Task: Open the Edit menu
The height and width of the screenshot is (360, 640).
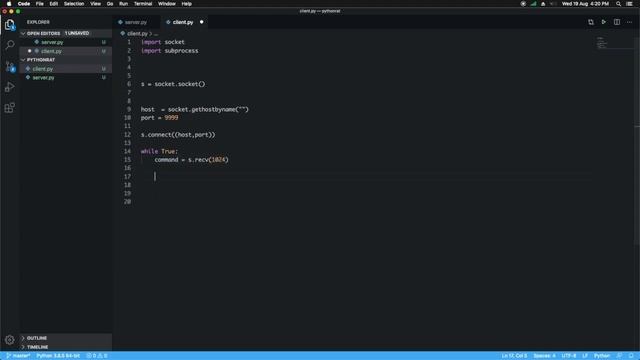Action: pos(53,4)
